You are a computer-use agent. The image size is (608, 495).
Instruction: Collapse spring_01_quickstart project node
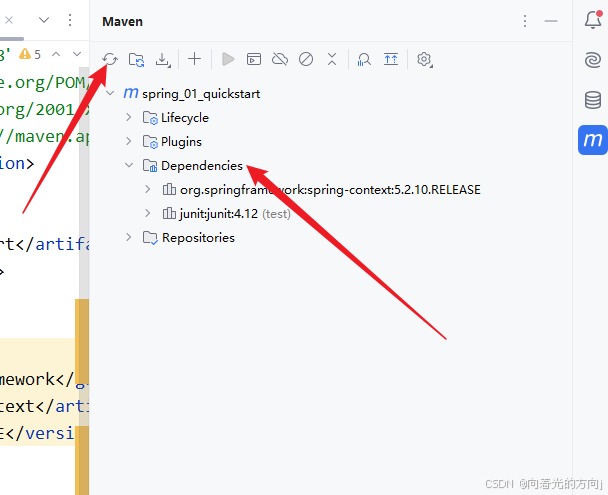[111, 93]
